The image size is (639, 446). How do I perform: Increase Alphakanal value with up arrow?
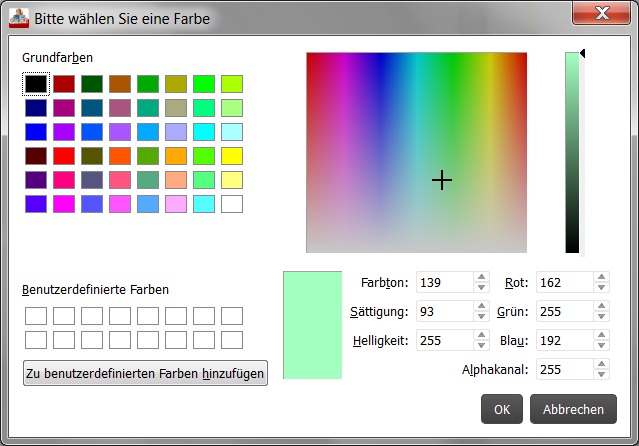click(x=600, y=365)
